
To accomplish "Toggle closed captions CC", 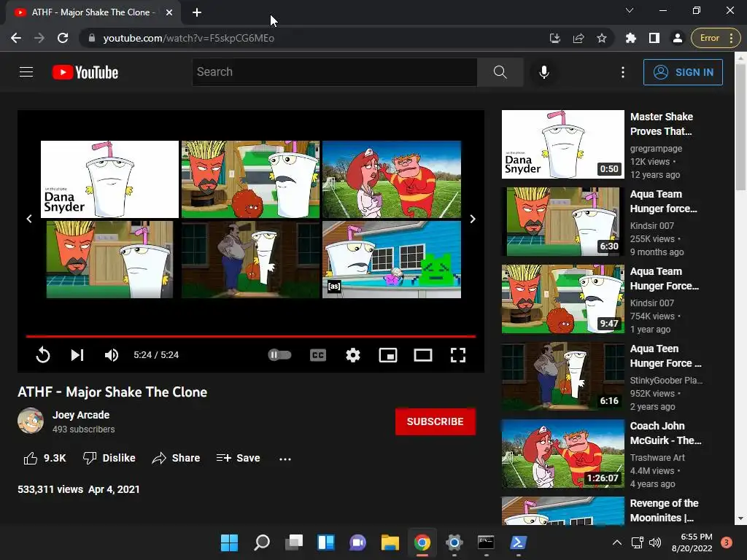I will click(x=318, y=355).
